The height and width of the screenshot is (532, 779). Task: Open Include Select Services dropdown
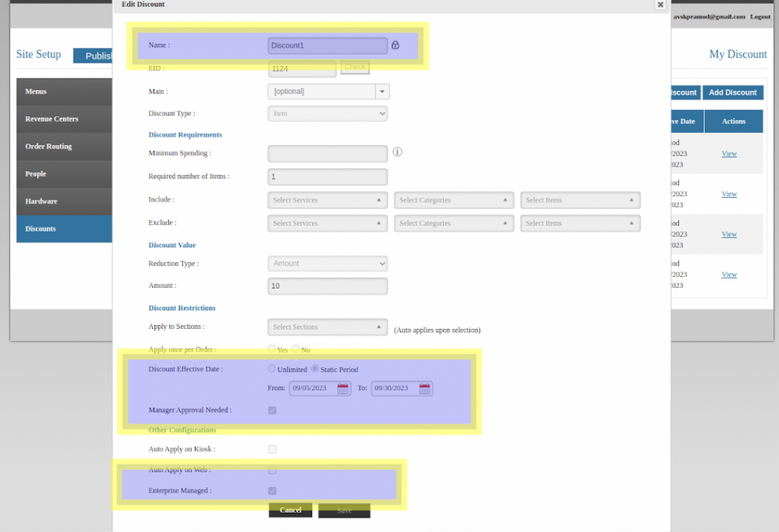327,200
